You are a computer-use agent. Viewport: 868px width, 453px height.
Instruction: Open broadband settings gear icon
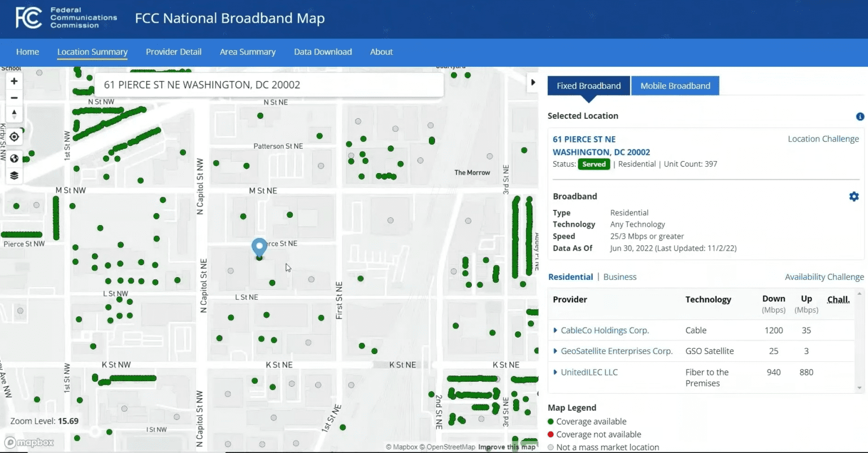pos(853,196)
